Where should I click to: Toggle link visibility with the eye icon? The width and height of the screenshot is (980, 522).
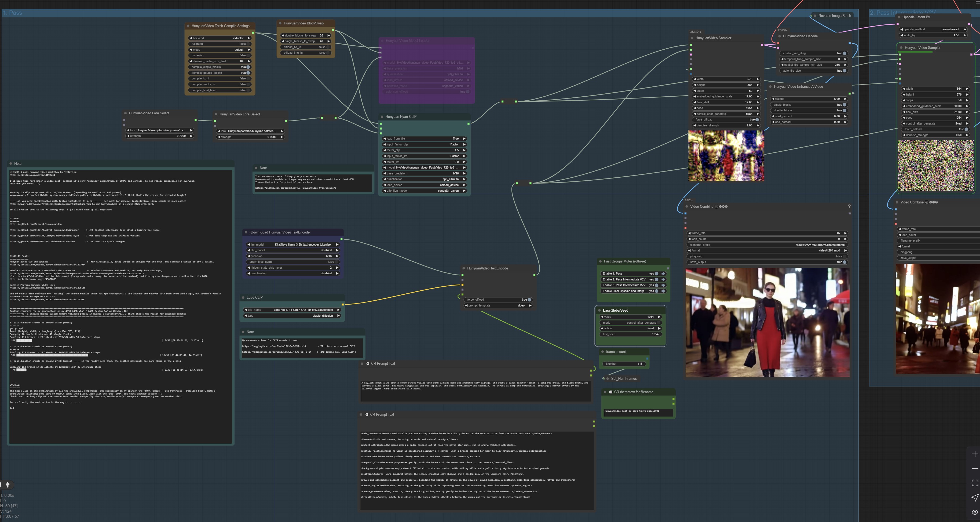point(974,512)
